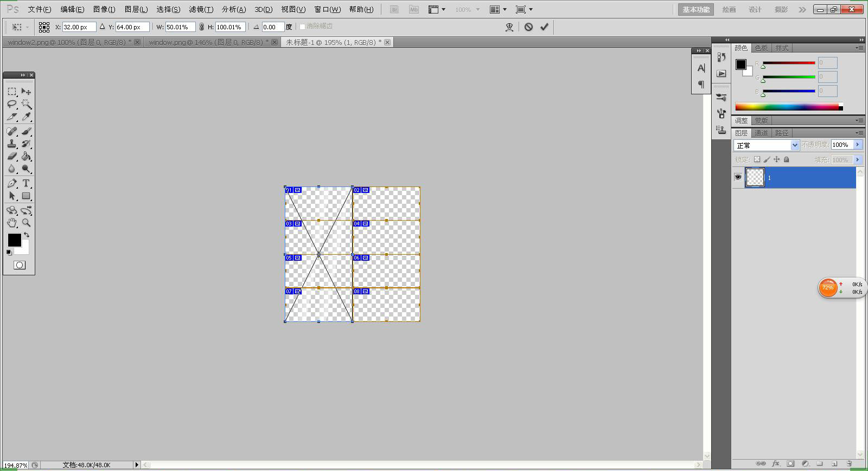Toggle lock layer position

coord(777,159)
